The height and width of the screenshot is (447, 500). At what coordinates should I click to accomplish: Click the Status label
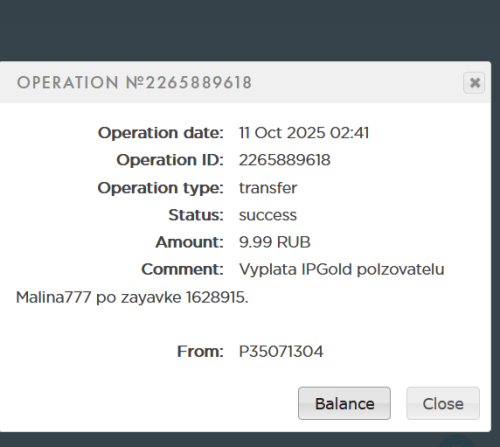pos(196,215)
